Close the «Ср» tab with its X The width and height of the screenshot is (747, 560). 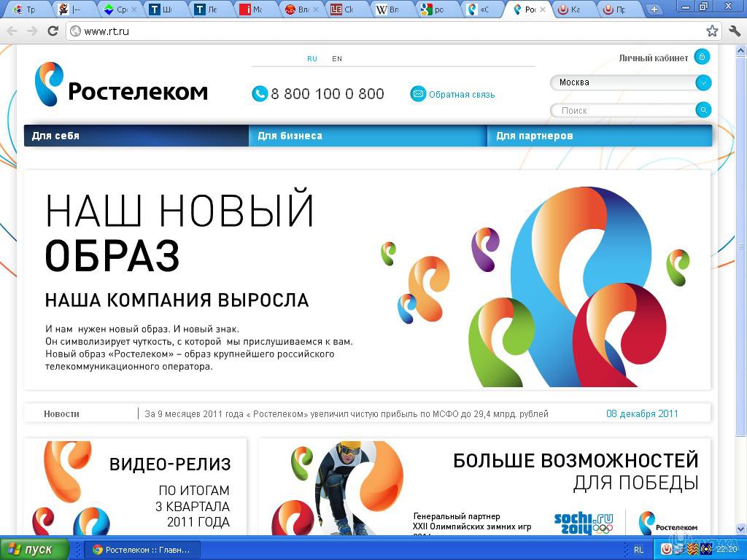[134, 9]
